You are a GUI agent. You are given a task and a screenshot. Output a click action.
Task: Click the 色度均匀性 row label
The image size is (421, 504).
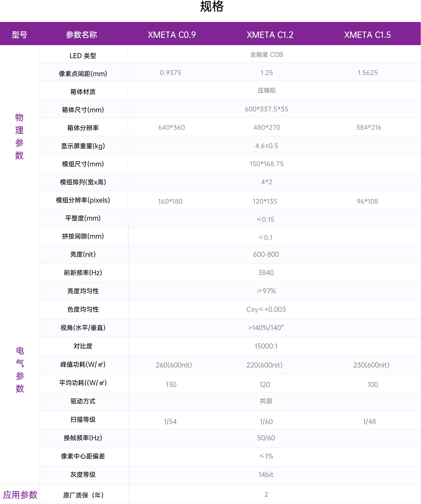point(83,309)
